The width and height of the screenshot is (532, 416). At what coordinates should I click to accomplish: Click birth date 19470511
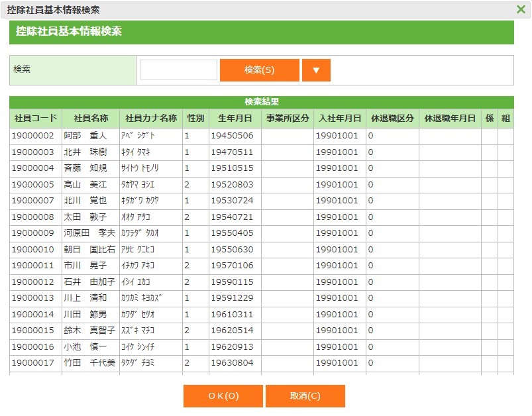(x=233, y=152)
